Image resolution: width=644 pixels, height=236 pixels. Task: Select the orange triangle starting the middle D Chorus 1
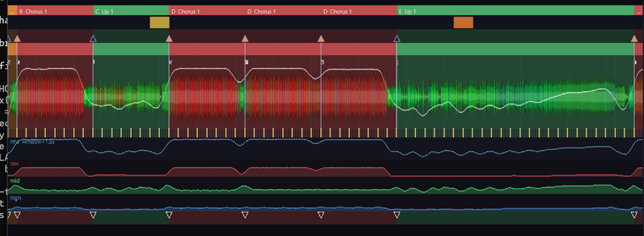coord(245,39)
